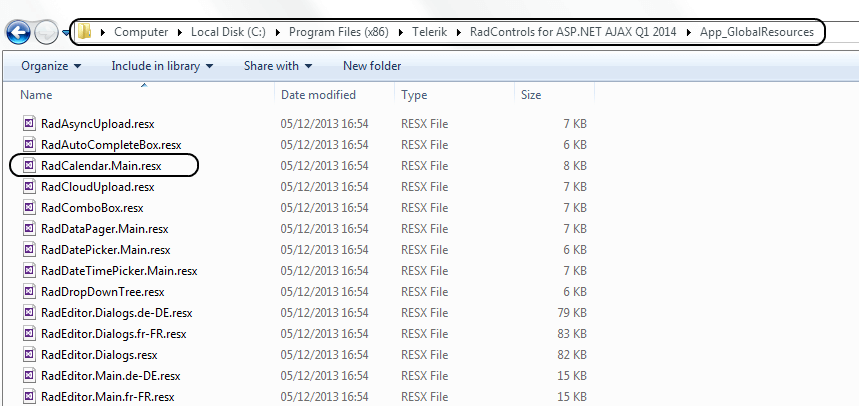This screenshot has width=859, height=406.
Task: Open the recent locations dropdown arrow
Action: tap(66, 33)
